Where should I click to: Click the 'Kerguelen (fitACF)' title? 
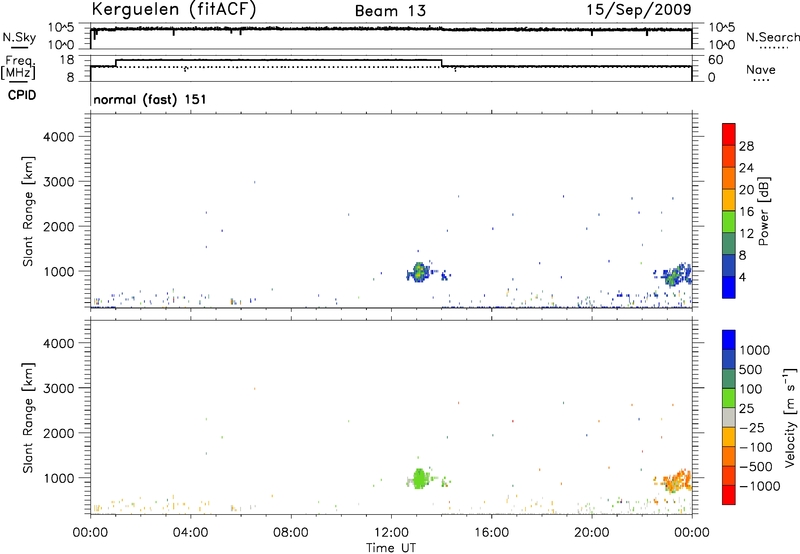(173, 9)
